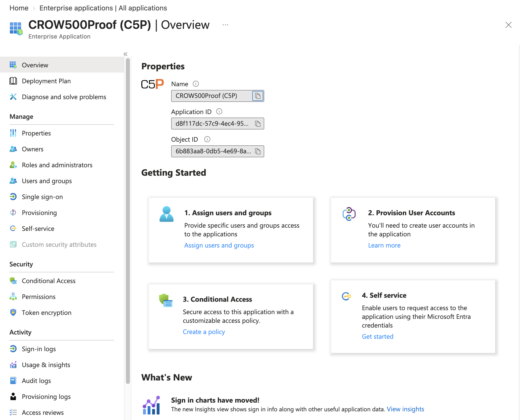Click the Self service card key icon
This screenshot has height=420, width=520.
click(346, 296)
